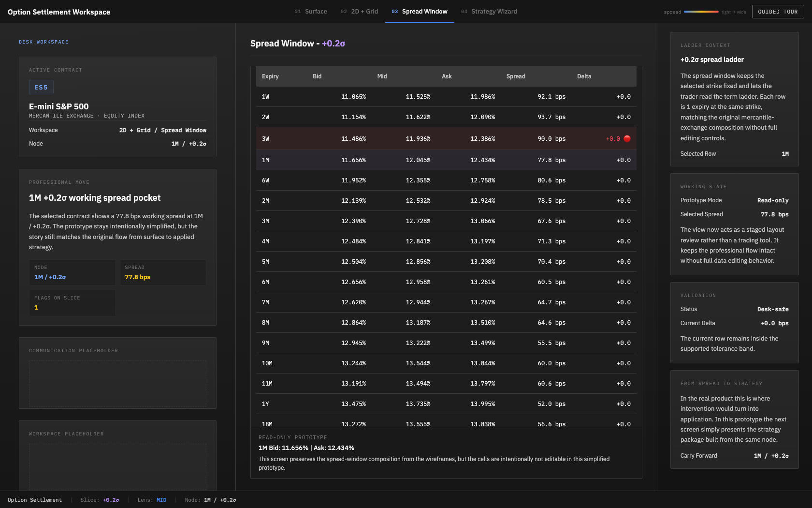Viewport: 812px width, 508px height.
Task: Sort by the Expiry column header
Action: 270,76
